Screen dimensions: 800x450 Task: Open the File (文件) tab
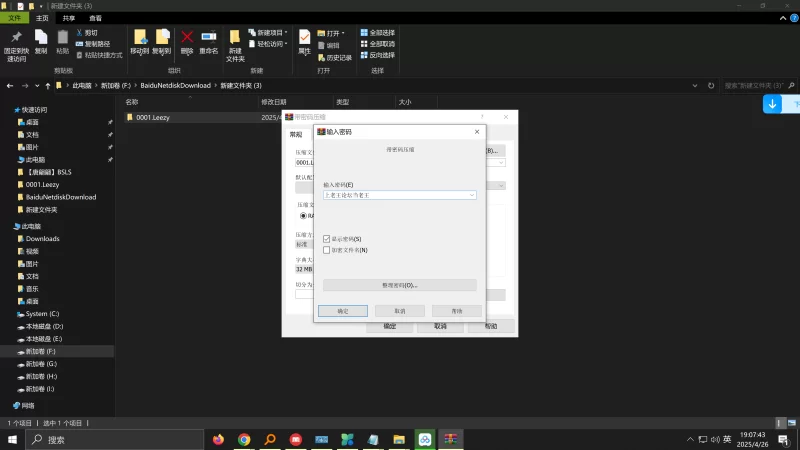(14, 18)
